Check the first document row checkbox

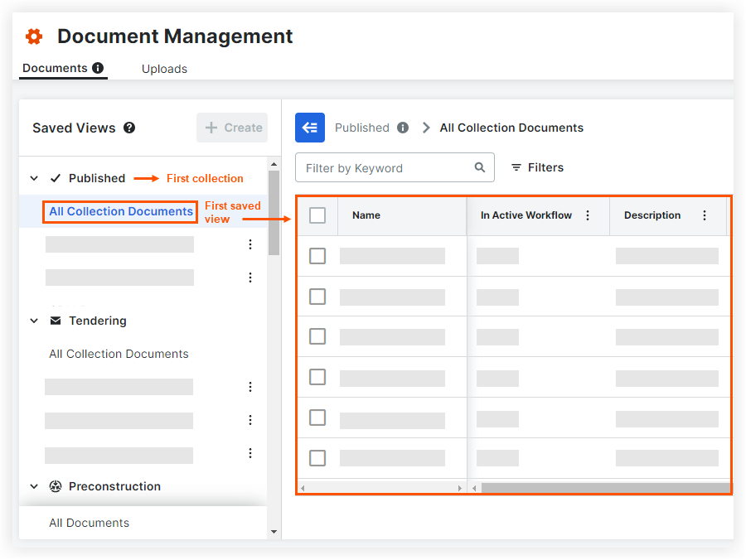click(x=317, y=256)
